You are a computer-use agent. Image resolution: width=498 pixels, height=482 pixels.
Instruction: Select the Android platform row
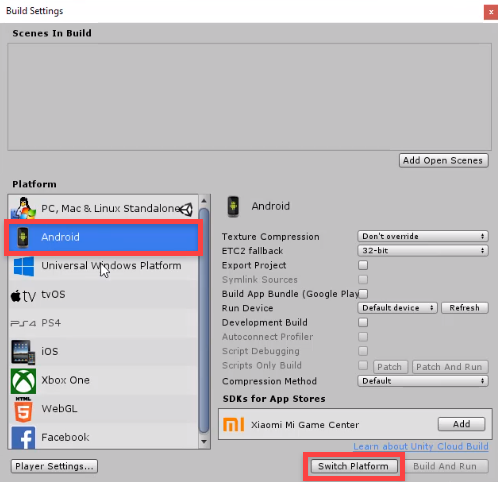(x=103, y=237)
